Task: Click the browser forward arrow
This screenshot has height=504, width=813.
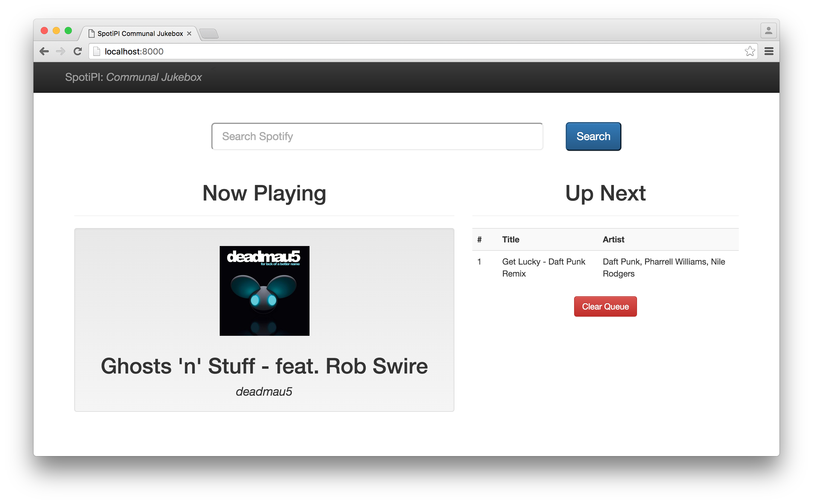Action: tap(60, 51)
